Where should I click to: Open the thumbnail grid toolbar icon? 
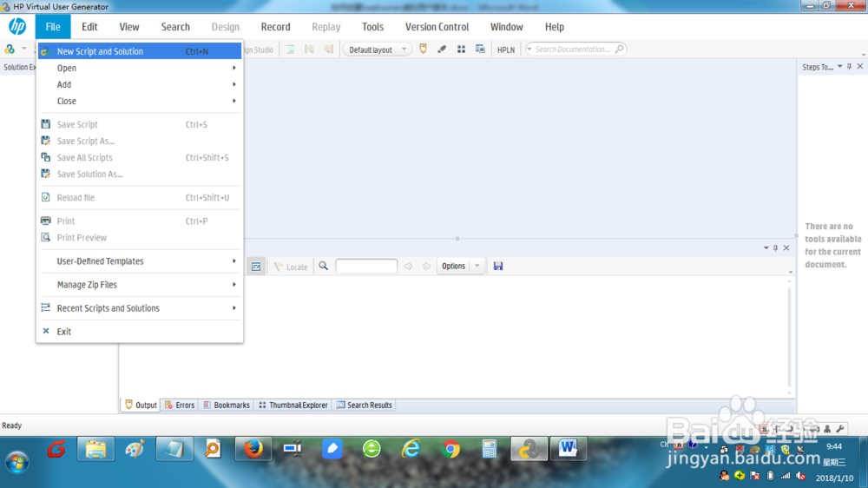[461, 49]
